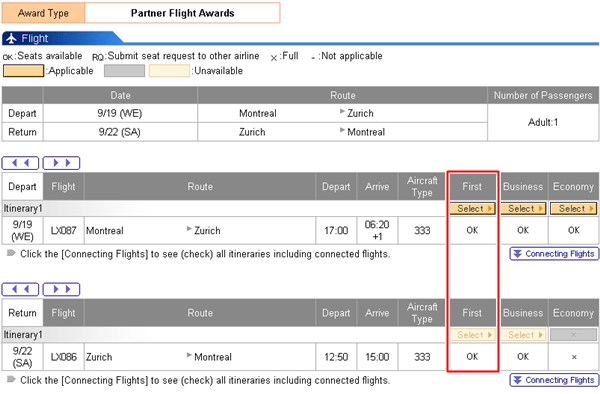Image resolution: width=600 pixels, height=394 pixels.
Task: Go to previous dates for Return flights
Action: pyautogui.click(x=20, y=289)
